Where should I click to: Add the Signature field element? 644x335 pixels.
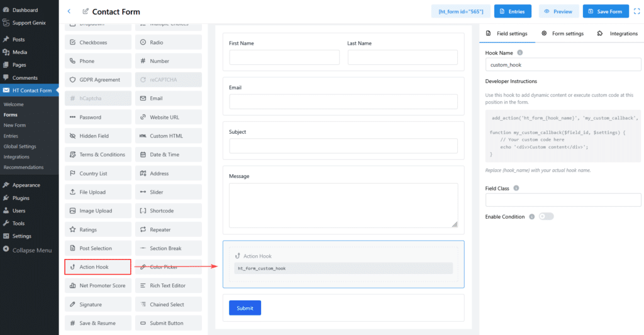[98, 304]
